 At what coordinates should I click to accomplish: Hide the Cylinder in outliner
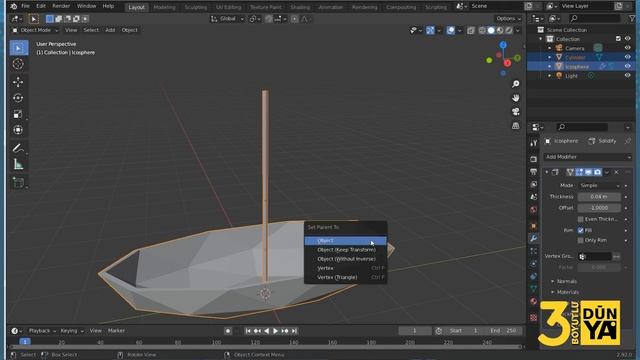tap(627, 57)
